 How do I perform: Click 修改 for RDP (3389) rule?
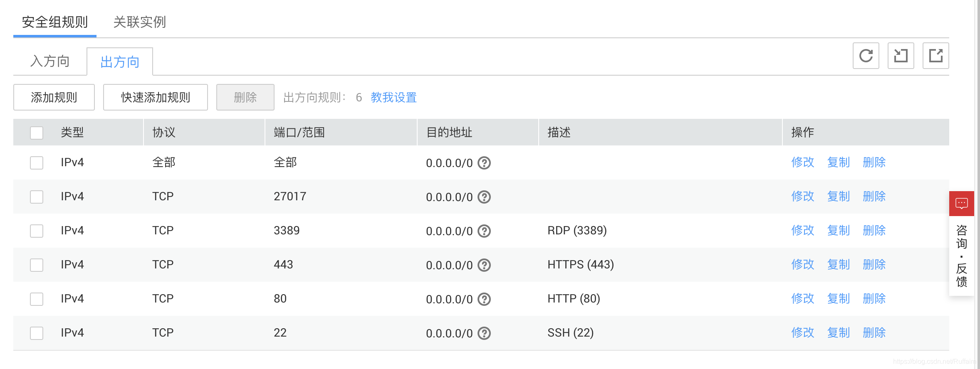click(803, 230)
